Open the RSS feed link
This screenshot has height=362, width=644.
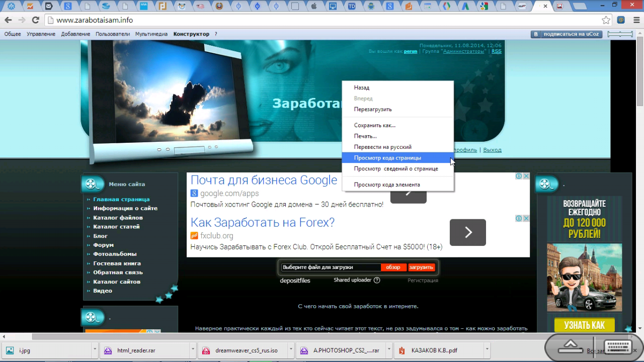pyautogui.click(x=497, y=51)
